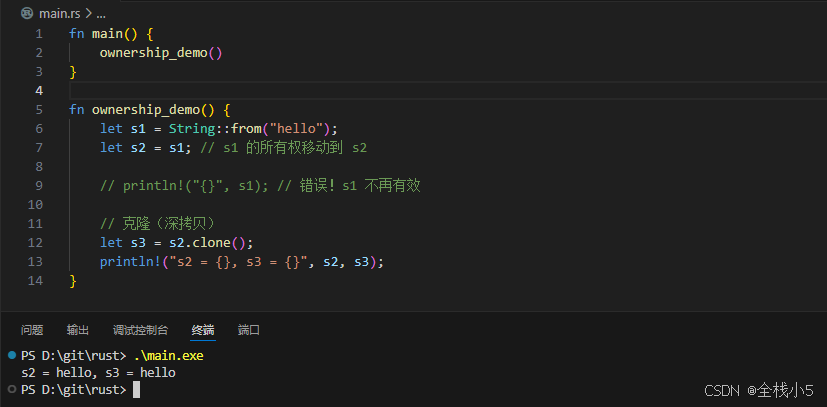Viewport: 827px width, 407px height.
Task: Click 'let s3 = s2.clone();' line
Action: 177,243
